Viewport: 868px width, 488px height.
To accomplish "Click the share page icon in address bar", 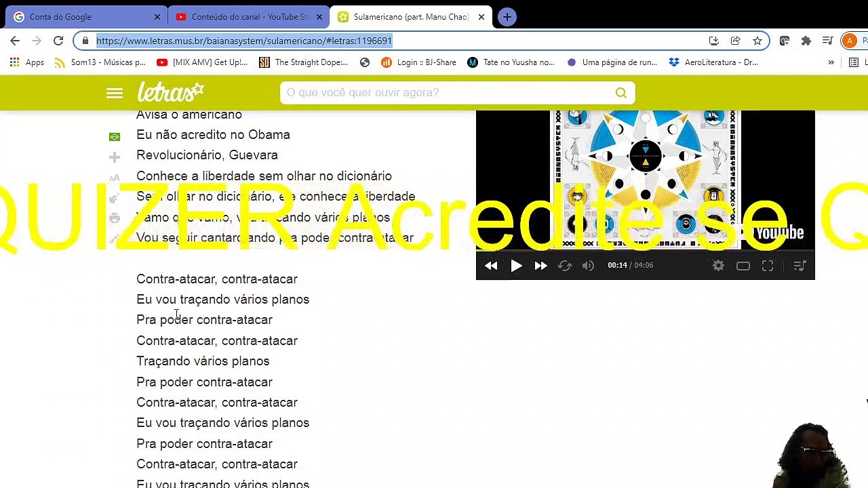I will [735, 41].
